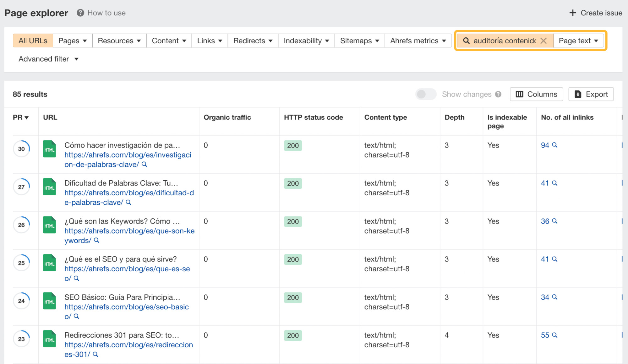Open the Indexability filter dropdown
Image resolution: width=628 pixels, height=364 pixels.
306,41
